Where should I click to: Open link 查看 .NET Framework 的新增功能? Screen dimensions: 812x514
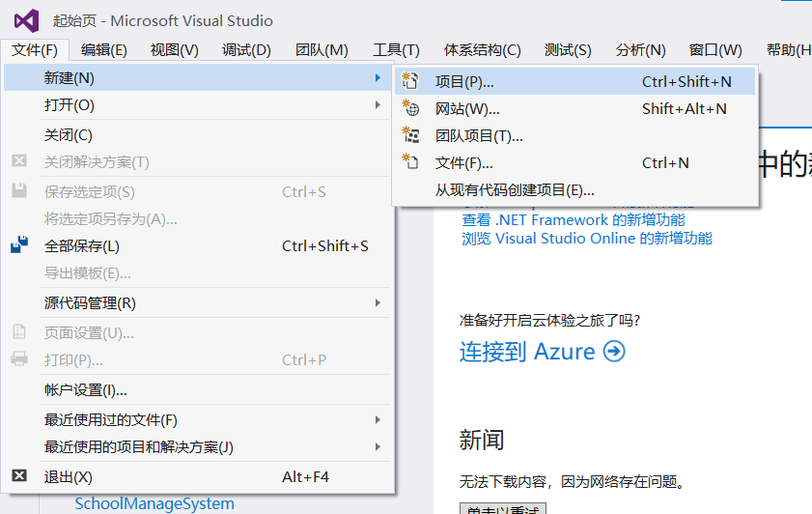coord(574,219)
